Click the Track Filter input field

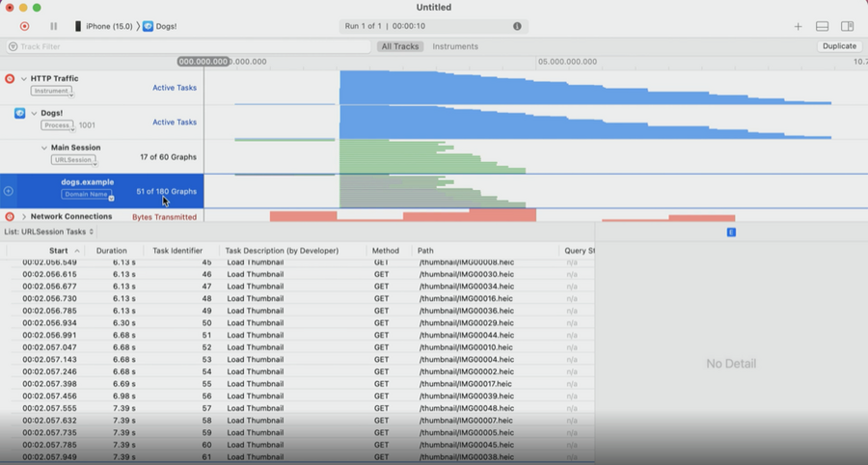(188, 46)
